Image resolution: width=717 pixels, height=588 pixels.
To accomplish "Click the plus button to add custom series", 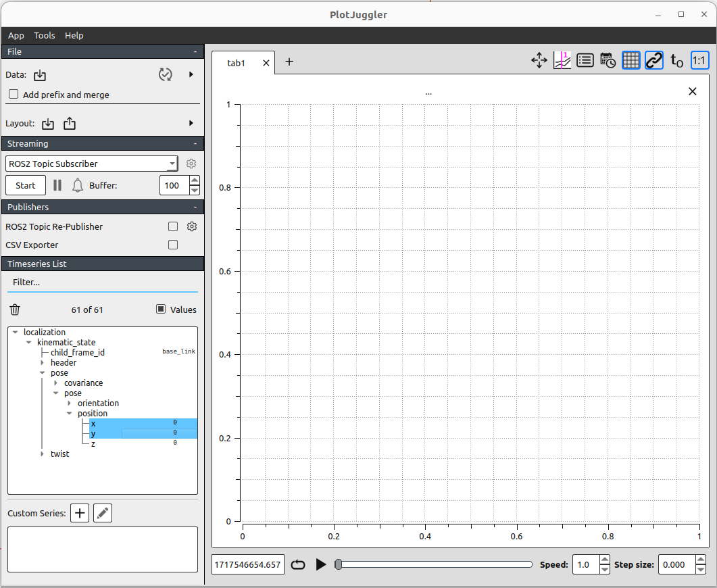I will pos(80,513).
